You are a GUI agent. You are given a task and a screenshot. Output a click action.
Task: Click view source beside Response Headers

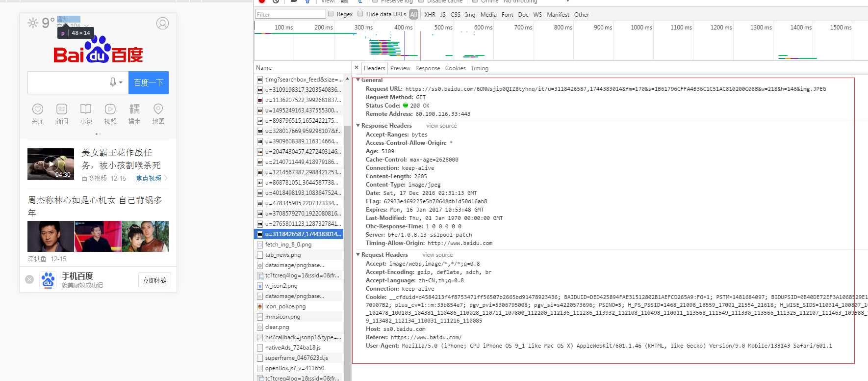pyautogui.click(x=441, y=126)
